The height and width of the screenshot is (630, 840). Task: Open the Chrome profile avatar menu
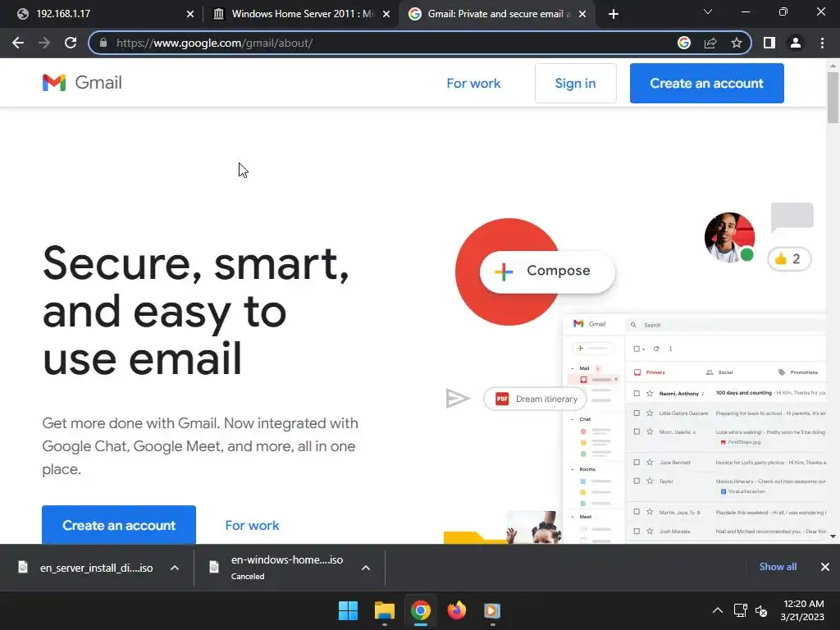click(796, 43)
